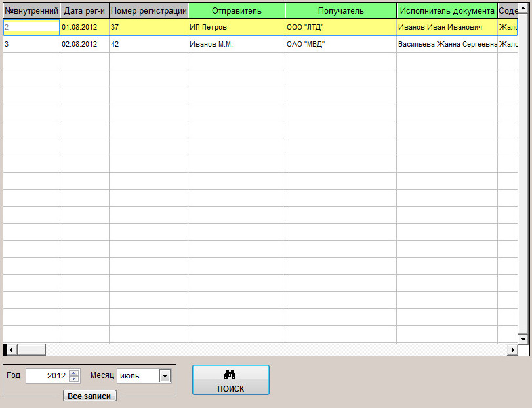Select the cell ООО "ЛТД"

coord(340,27)
